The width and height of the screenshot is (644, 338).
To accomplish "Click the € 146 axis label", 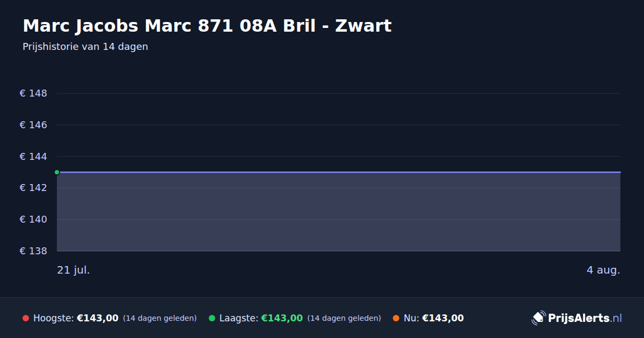I will point(33,125).
